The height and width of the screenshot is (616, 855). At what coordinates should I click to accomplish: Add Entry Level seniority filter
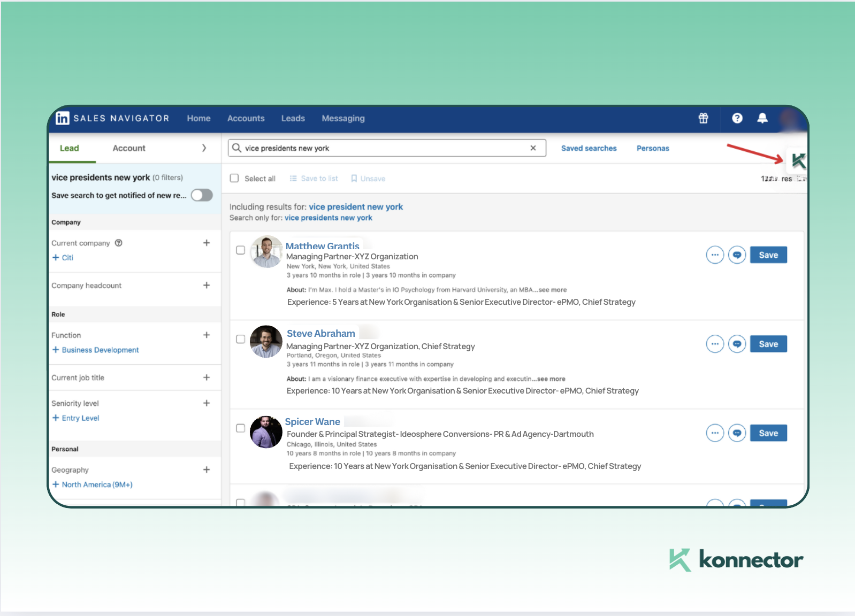point(75,418)
